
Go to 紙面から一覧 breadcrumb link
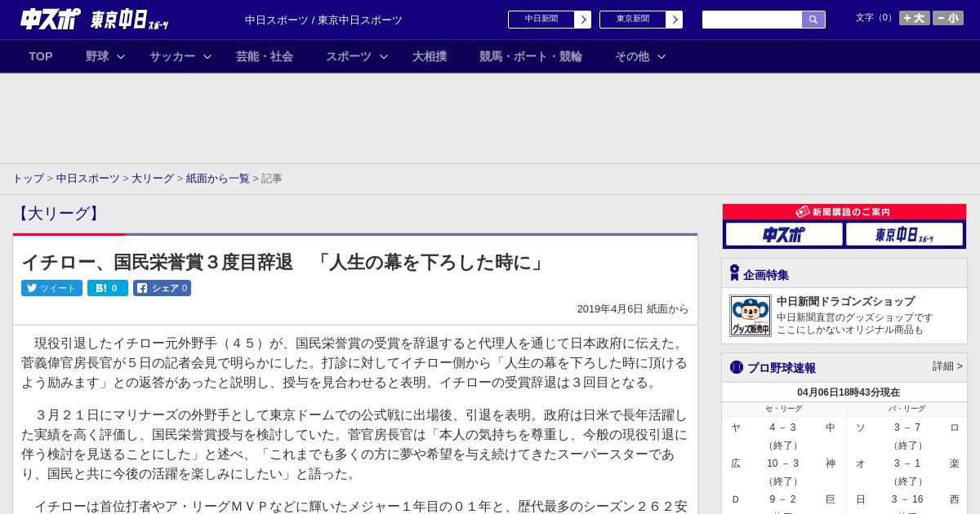point(218,179)
